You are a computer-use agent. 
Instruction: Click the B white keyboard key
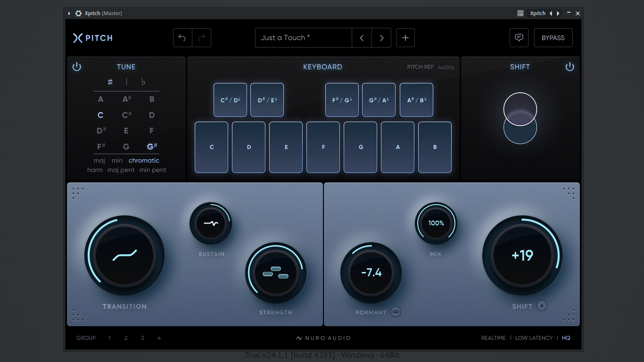click(x=435, y=147)
